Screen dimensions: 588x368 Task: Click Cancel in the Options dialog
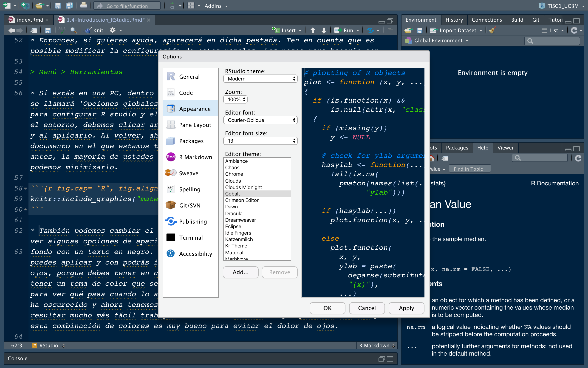point(367,308)
